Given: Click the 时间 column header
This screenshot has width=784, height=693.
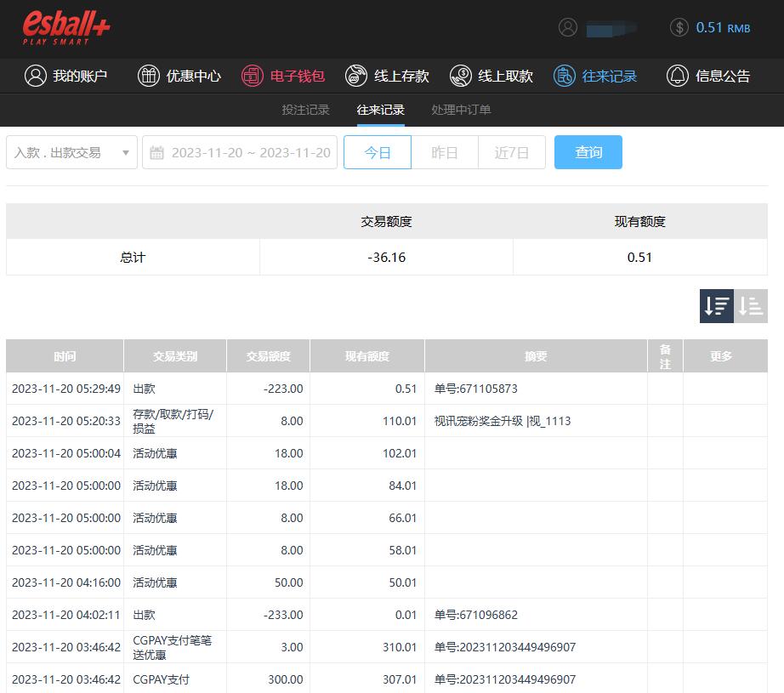Looking at the screenshot, I should pyautogui.click(x=65, y=356).
